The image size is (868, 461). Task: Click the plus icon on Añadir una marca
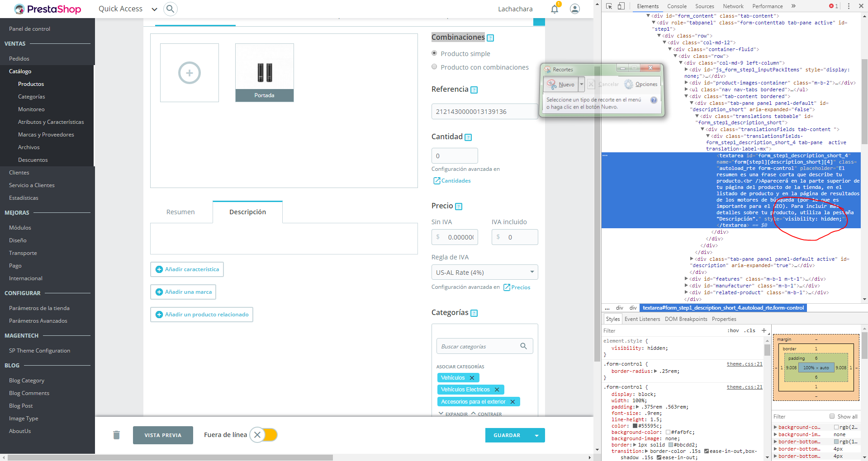tap(159, 292)
